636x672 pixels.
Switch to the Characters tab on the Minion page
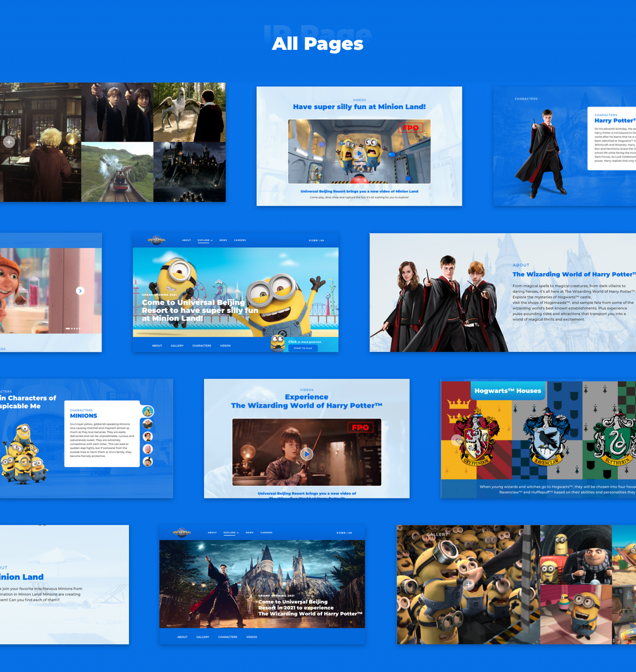[x=202, y=346]
